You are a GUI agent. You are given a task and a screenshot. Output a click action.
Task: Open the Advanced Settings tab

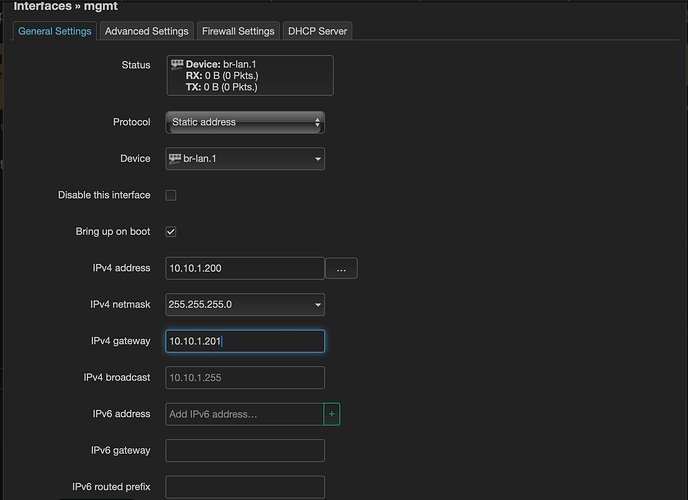click(147, 31)
